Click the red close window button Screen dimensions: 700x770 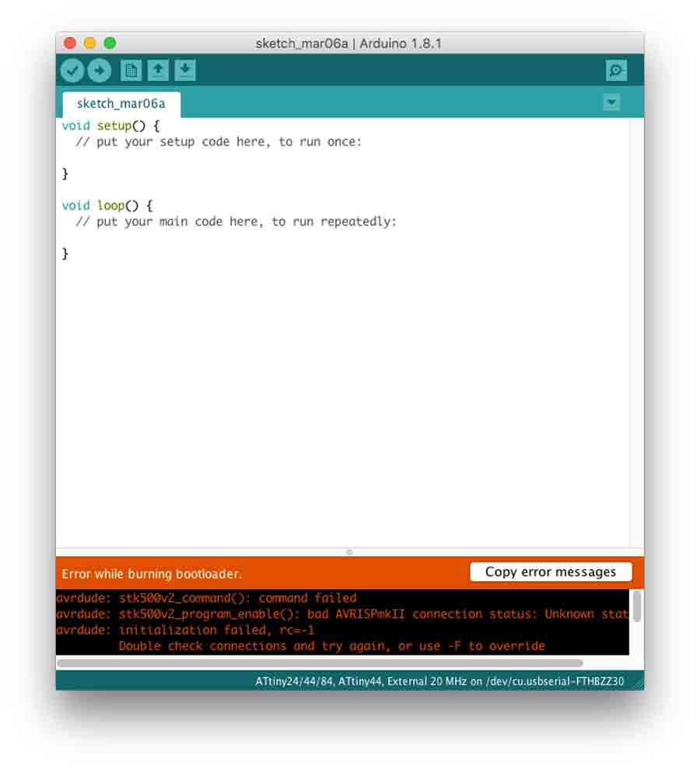click(70, 44)
